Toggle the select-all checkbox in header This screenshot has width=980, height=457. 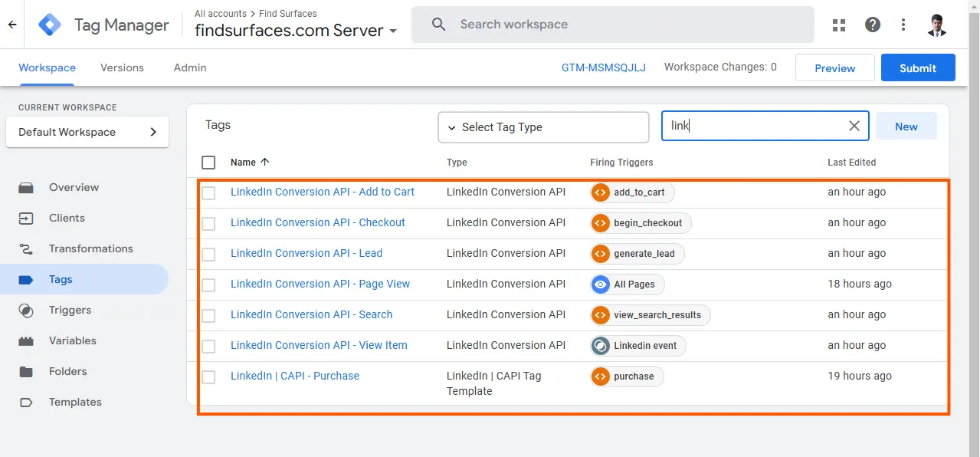(x=208, y=163)
